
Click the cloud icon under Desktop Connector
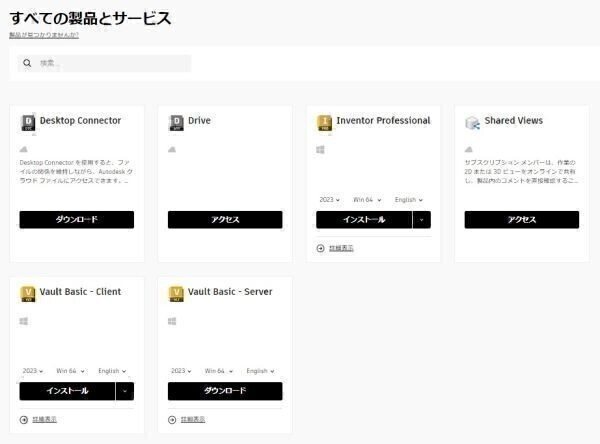24,149
